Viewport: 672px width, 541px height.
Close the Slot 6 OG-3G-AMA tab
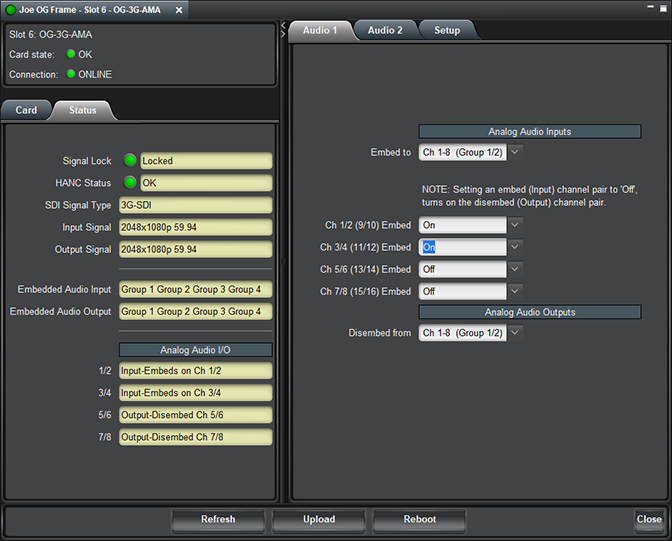click(178, 9)
